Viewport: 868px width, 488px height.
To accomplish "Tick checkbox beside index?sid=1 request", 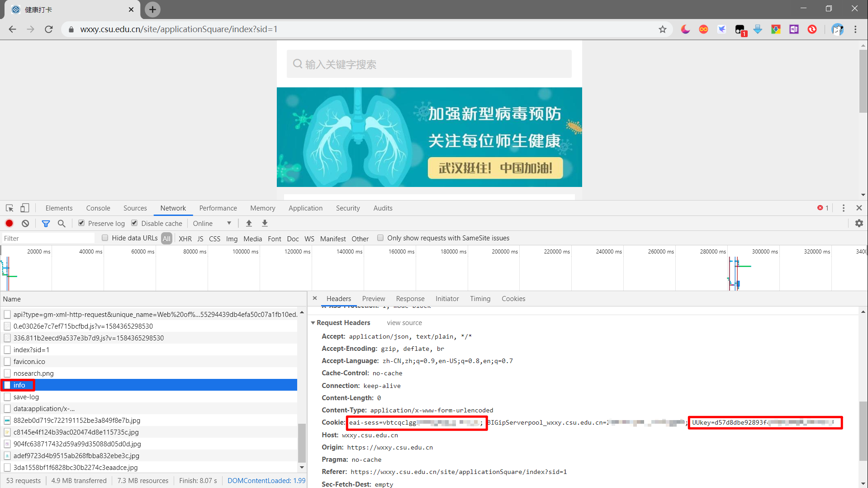I will (x=7, y=350).
